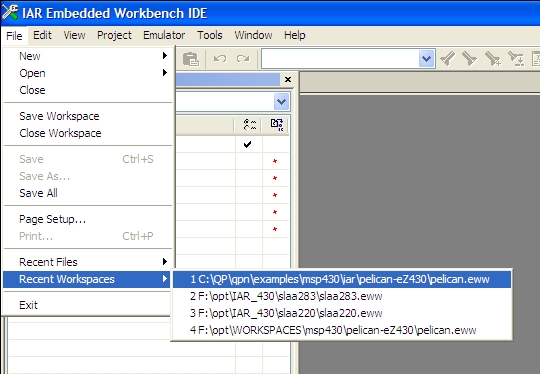Click the Find toolbar icon

[x=470, y=59]
